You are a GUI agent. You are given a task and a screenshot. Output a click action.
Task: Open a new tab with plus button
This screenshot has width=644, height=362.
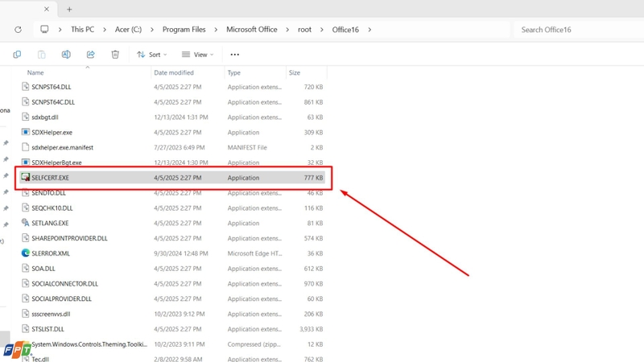click(x=69, y=9)
